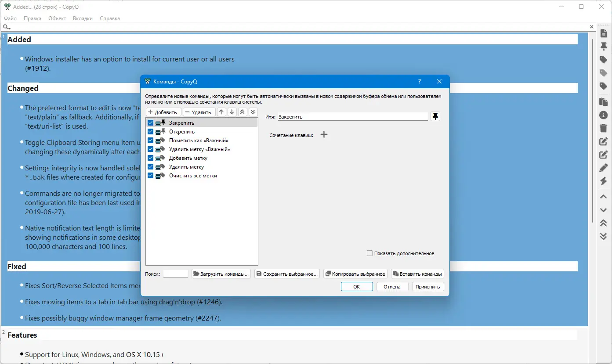Click the single down chevron in the sidebar
The height and width of the screenshot is (364, 612).
[x=603, y=210]
